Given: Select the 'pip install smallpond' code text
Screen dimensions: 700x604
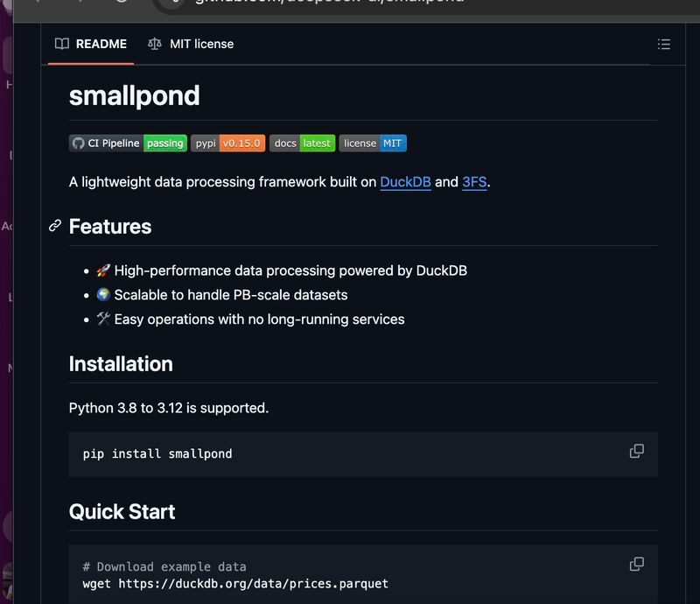Looking at the screenshot, I should point(157,454).
